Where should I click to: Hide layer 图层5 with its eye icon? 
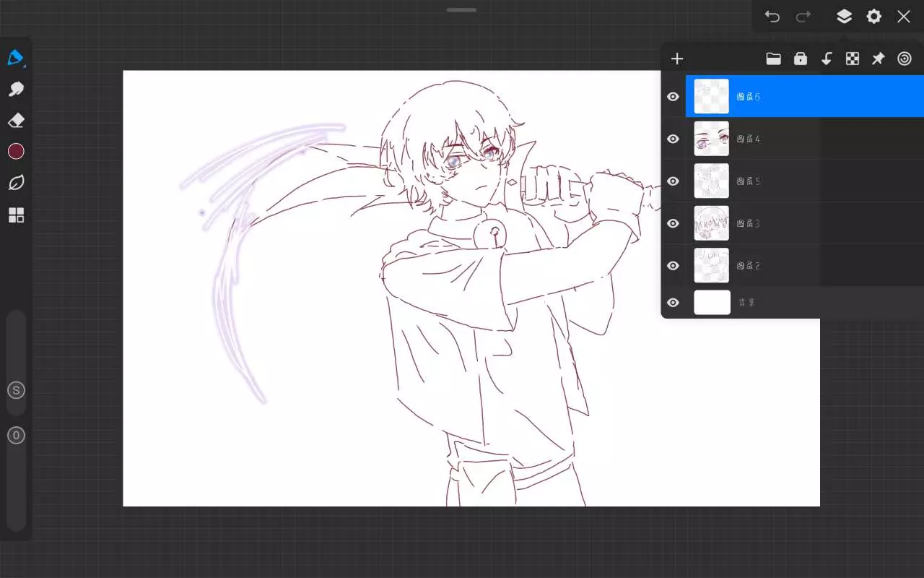pyautogui.click(x=674, y=181)
